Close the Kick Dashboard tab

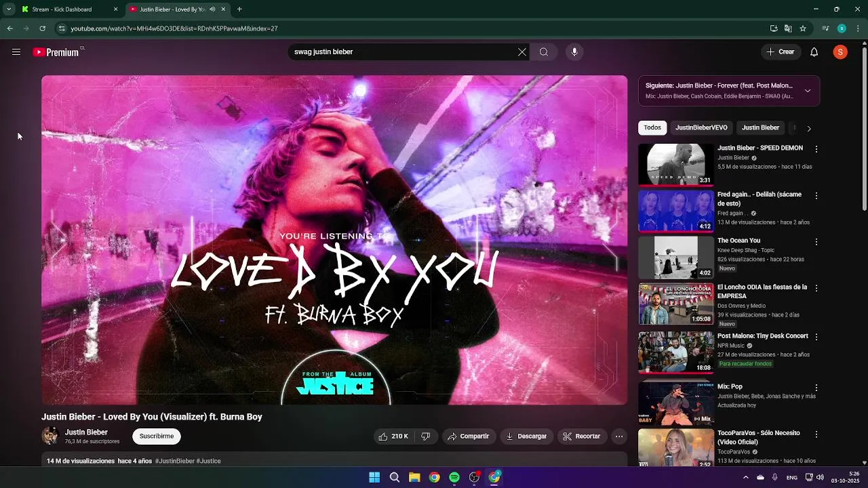coord(115,9)
